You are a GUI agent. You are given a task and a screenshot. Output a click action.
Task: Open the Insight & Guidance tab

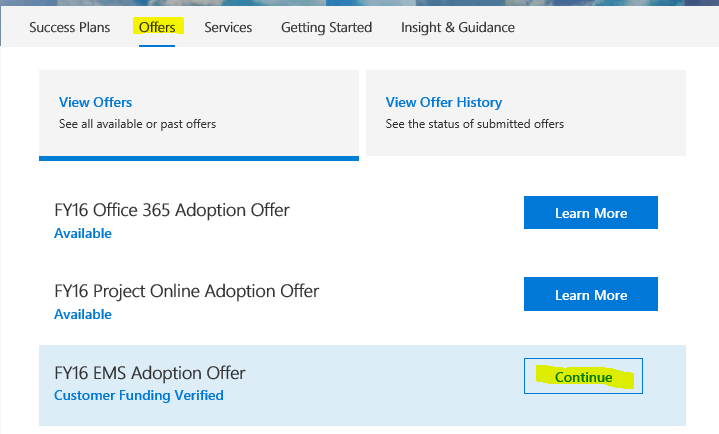click(x=458, y=27)
